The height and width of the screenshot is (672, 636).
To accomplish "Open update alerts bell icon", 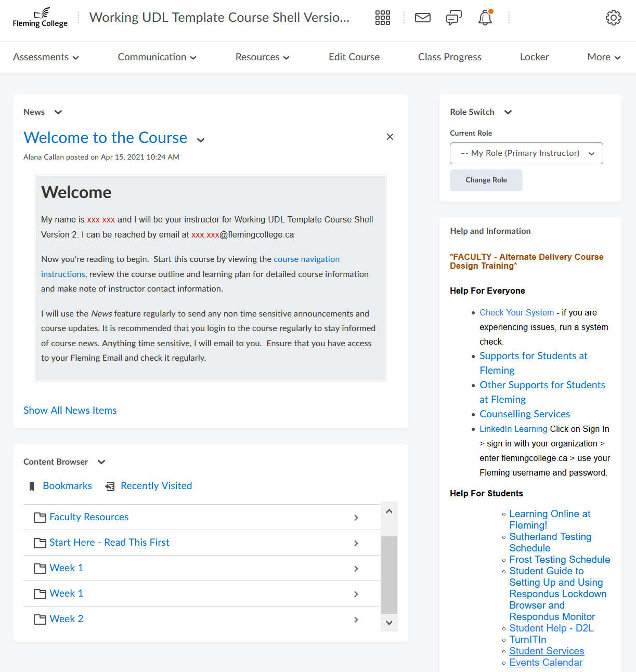I will point(485,18).
